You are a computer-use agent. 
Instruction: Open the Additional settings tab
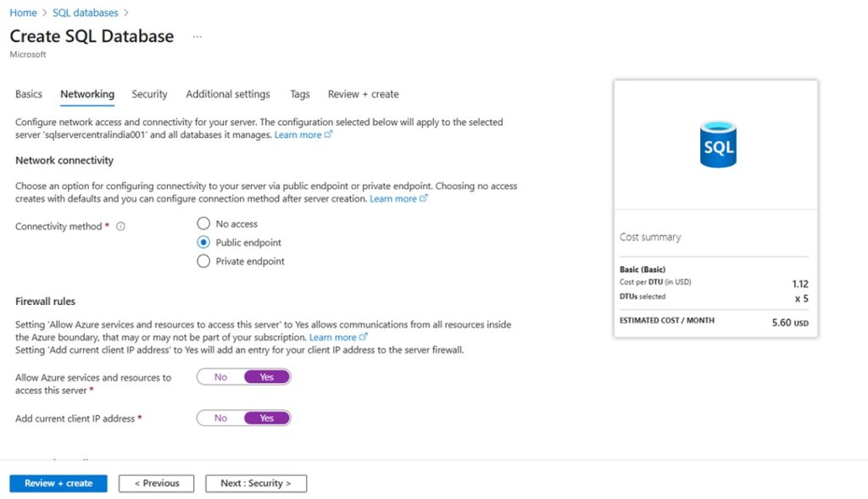pyautogui.click(x=228, y=94)
